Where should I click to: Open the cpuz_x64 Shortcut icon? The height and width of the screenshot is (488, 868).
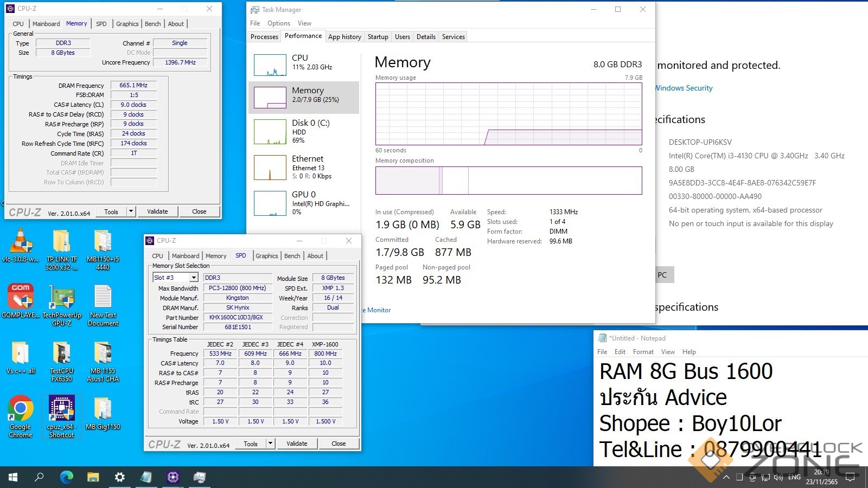(x=62, y=410)
